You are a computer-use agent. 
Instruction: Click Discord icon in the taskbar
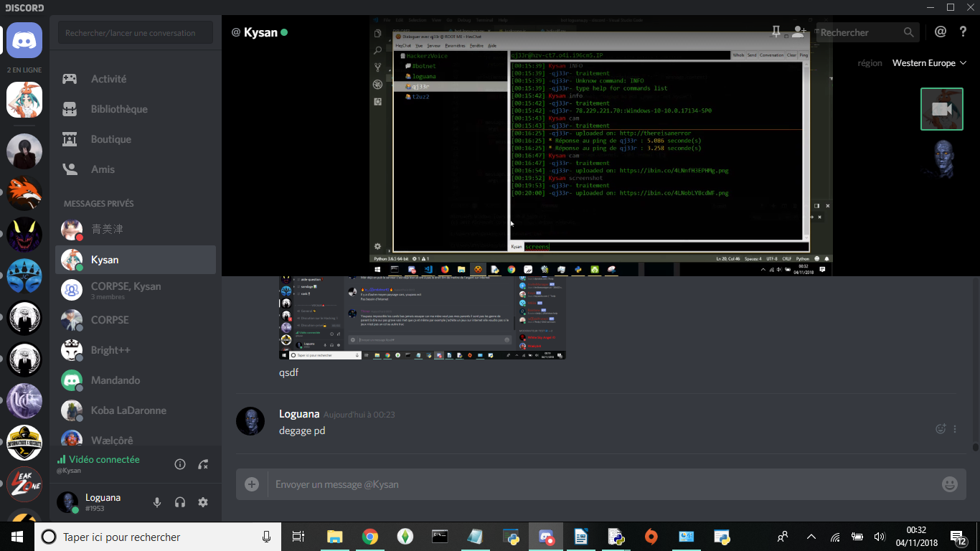tap(546, 537)
